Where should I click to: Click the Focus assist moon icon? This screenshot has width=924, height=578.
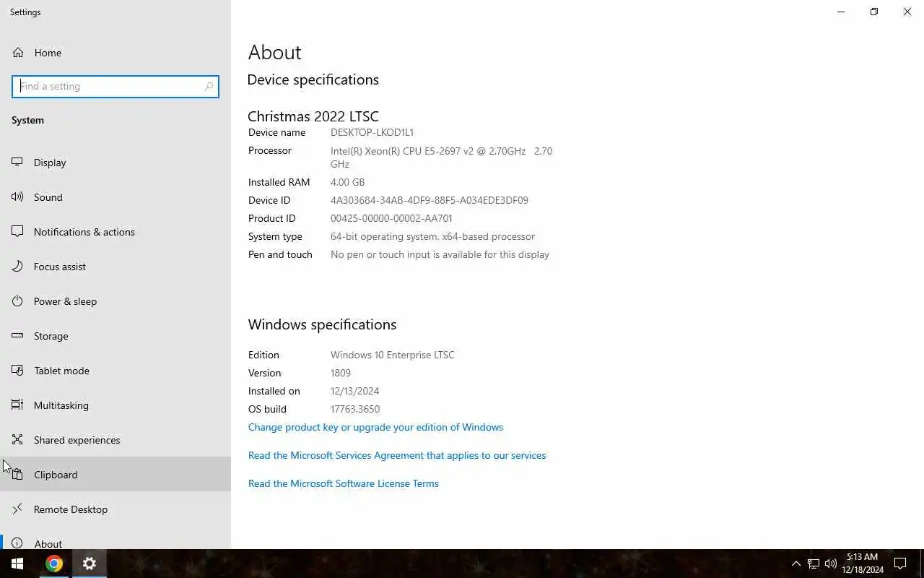17,267
